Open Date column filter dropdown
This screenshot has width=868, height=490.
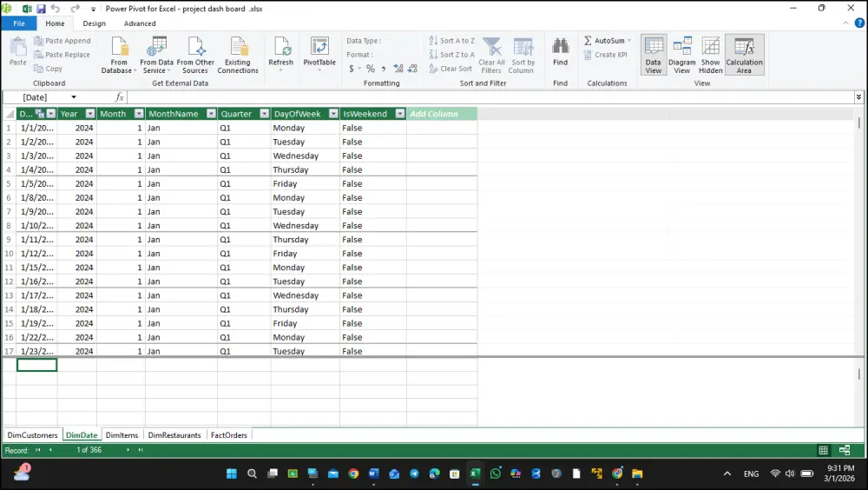[x=51, y=114]
